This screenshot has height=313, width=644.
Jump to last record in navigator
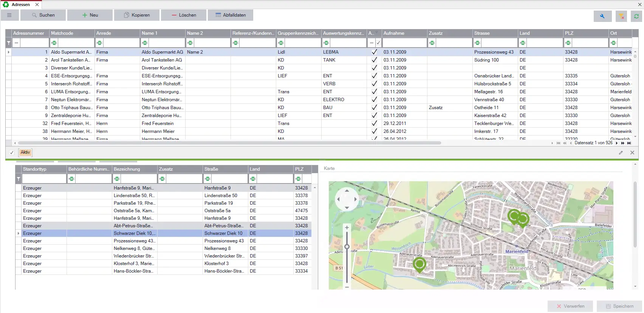tap(629, 143)
